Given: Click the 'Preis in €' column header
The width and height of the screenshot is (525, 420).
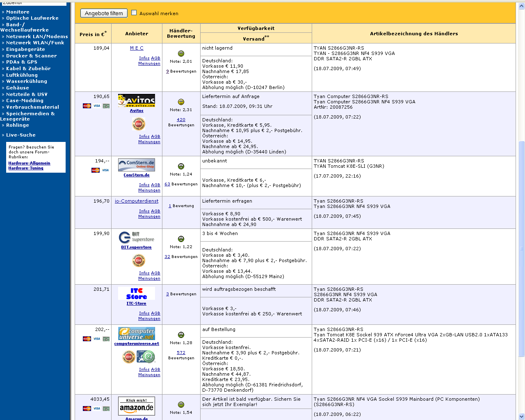Looking at the screenshot, I should point(93,34).
